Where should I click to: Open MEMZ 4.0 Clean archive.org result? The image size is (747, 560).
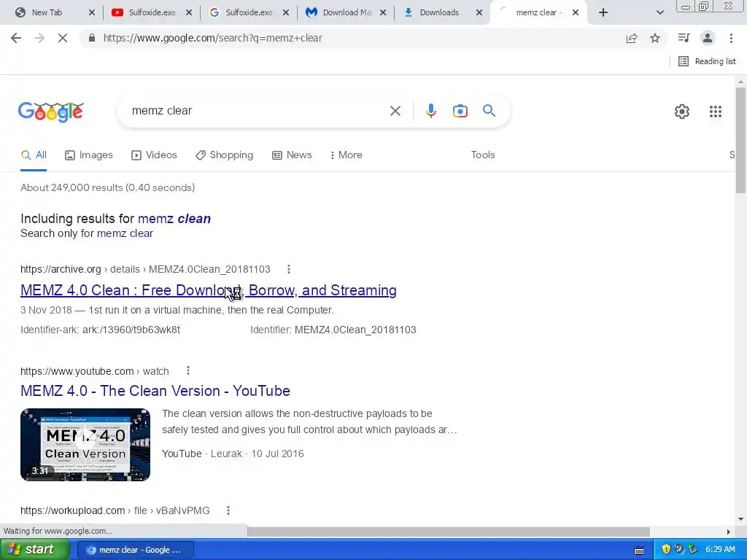[x=208, y=290]
